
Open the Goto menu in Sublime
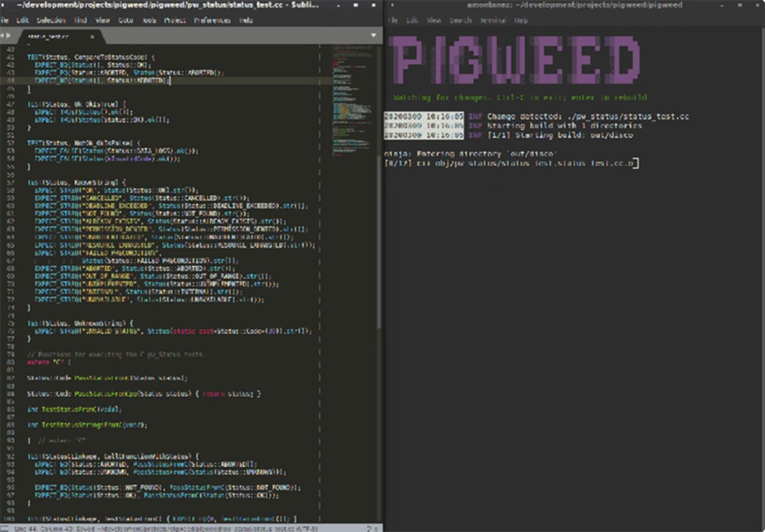pyautogui.click(x=126, y=20)
